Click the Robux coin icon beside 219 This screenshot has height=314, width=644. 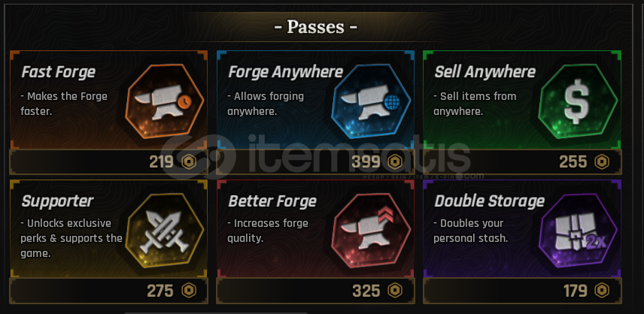click(187, 162)
